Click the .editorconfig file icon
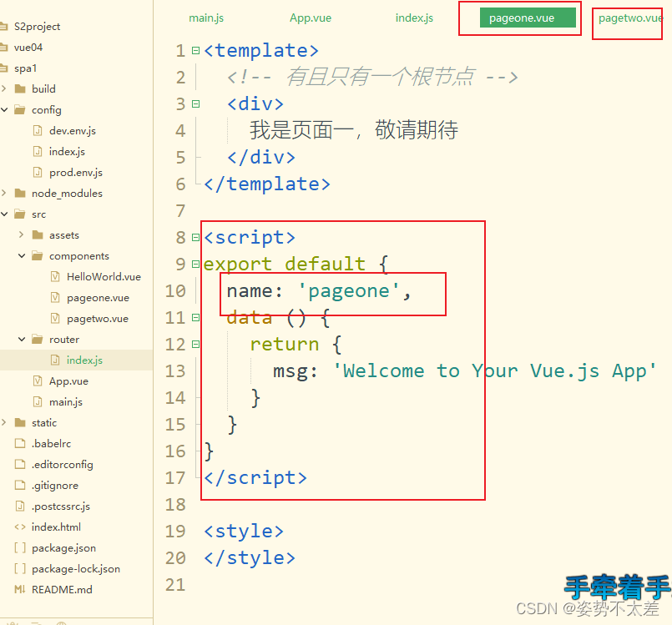The width and height of the screenshot is (672, 625). (x=20, y=464)
